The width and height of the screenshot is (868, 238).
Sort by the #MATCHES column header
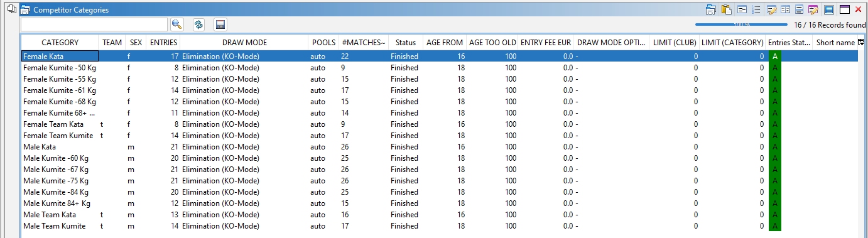(362, 43)
